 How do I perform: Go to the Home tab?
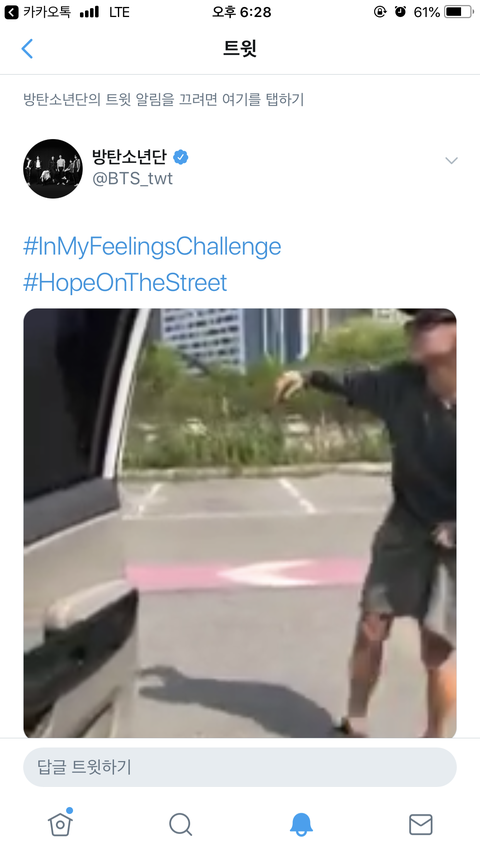tap(60, 823)
